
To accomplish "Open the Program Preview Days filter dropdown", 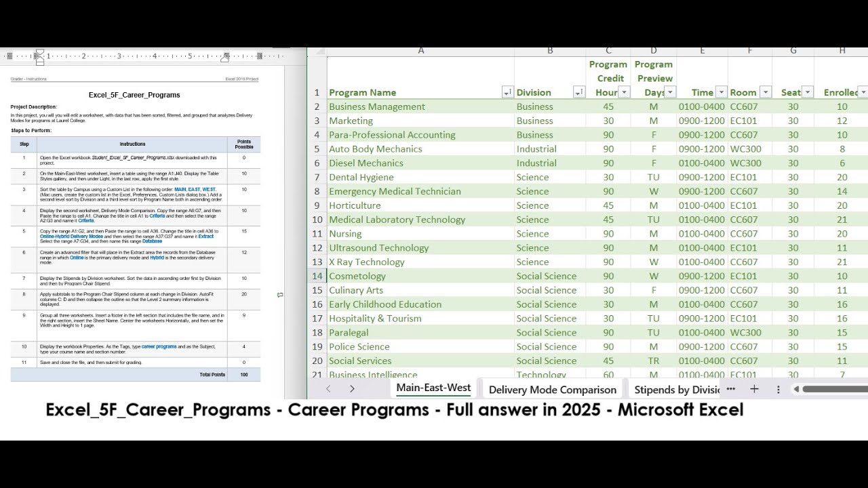I will tap(670, 92).
